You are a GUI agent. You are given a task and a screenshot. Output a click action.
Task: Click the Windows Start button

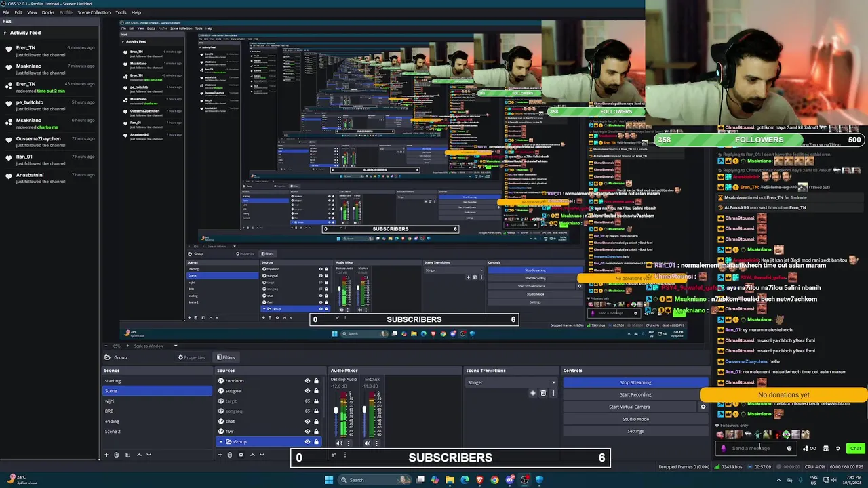click(329, 480)
